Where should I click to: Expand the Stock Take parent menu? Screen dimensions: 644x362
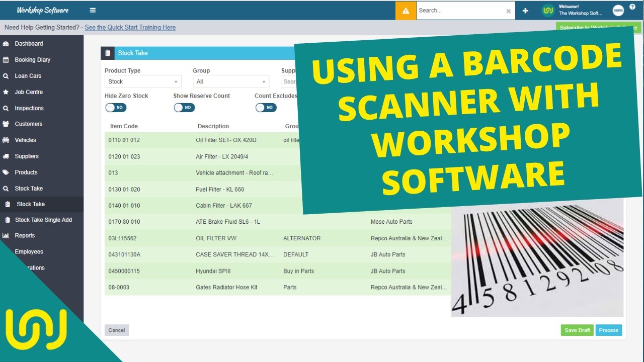29,189
